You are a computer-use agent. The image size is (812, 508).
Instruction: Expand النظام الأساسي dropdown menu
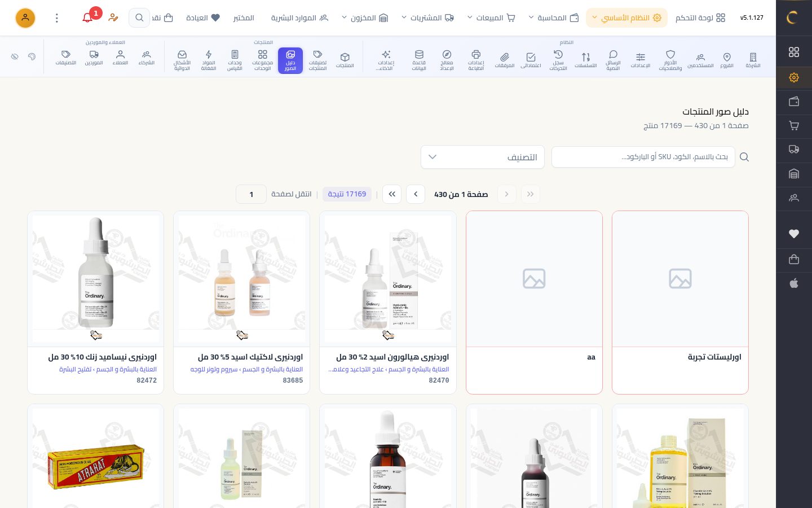click(626, 17)
